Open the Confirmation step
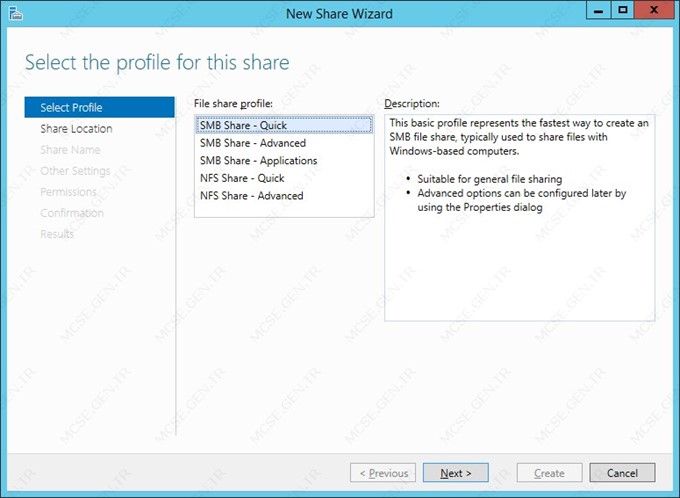 72,213
